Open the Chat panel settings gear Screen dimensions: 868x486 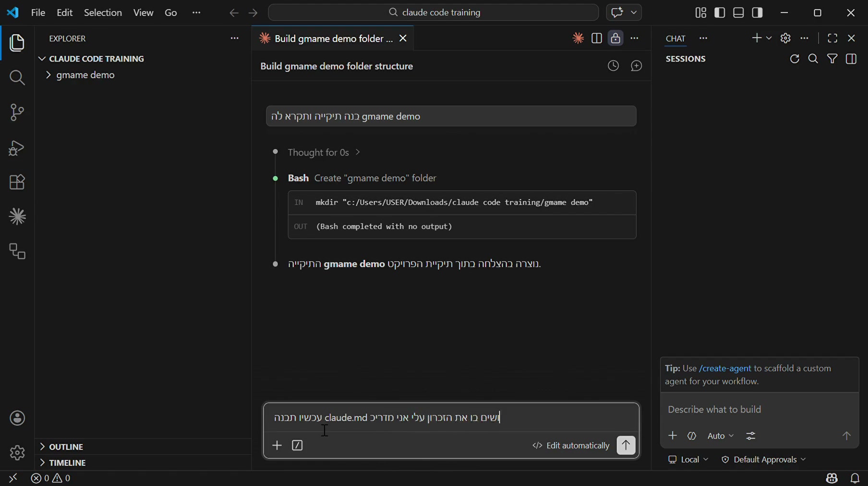[785, 38]
